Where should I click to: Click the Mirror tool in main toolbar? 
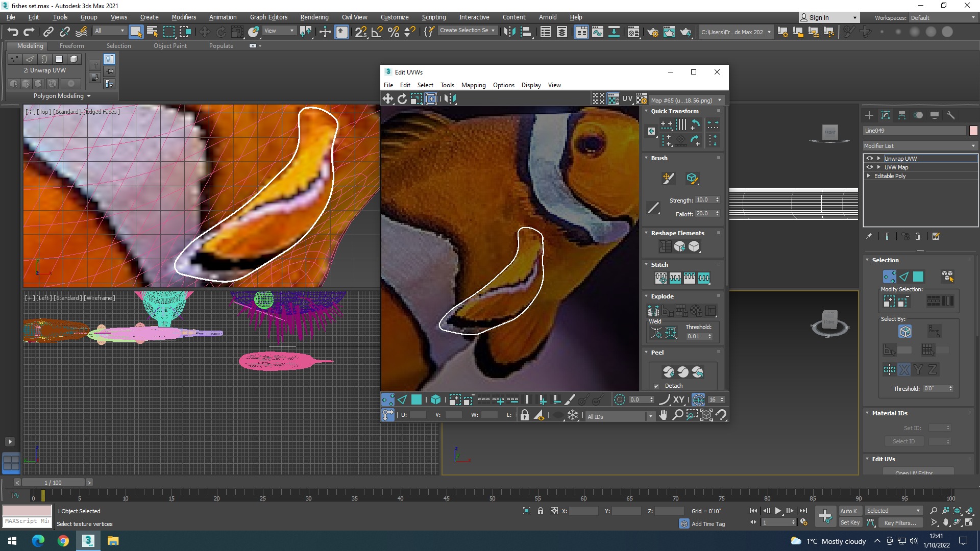pos(509,32)
